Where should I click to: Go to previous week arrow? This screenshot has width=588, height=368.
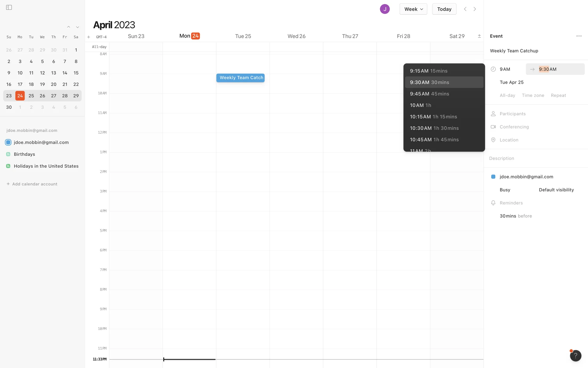(465, 9)
